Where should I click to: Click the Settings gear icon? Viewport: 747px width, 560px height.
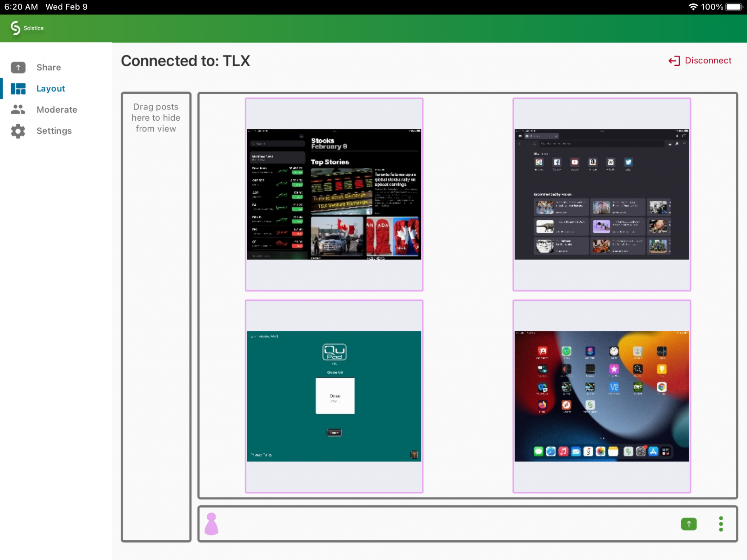18,131
